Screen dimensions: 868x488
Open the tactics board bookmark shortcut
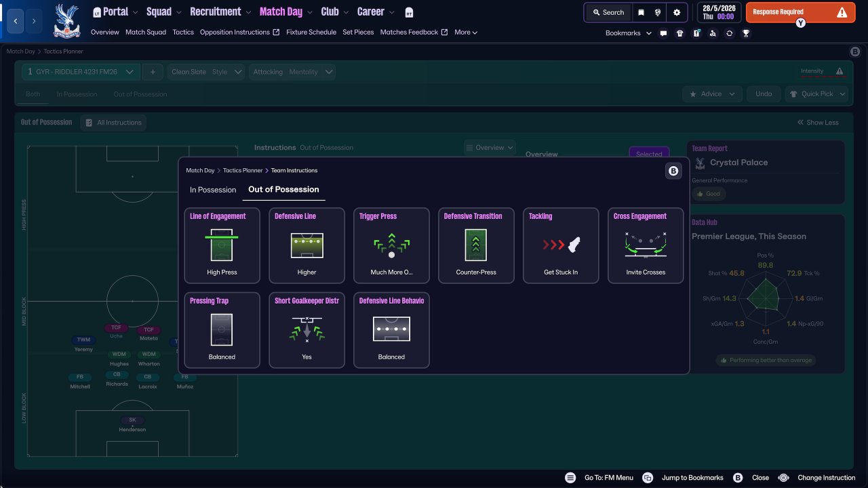pos(696,33)
